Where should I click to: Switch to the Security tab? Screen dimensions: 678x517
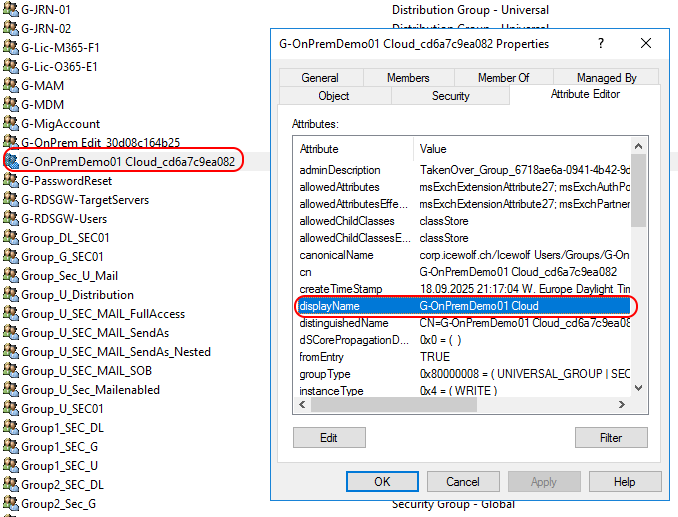(451, 96)
